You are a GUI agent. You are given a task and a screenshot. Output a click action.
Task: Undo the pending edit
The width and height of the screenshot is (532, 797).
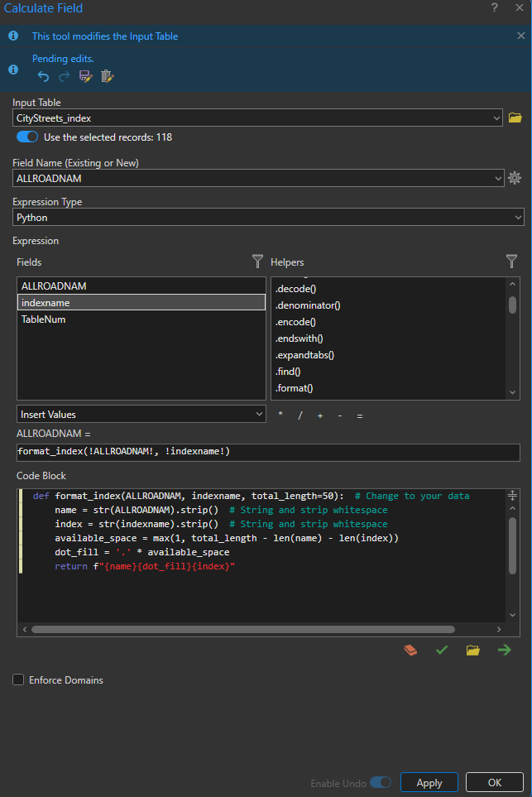42,76
